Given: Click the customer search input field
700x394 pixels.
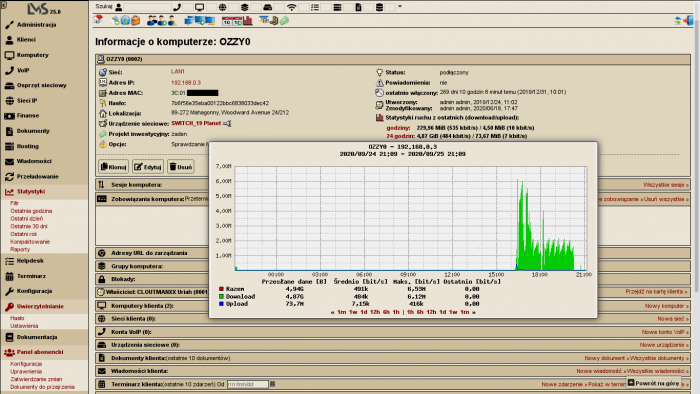Looking at the screenshot, I should (x=148, y=7).
